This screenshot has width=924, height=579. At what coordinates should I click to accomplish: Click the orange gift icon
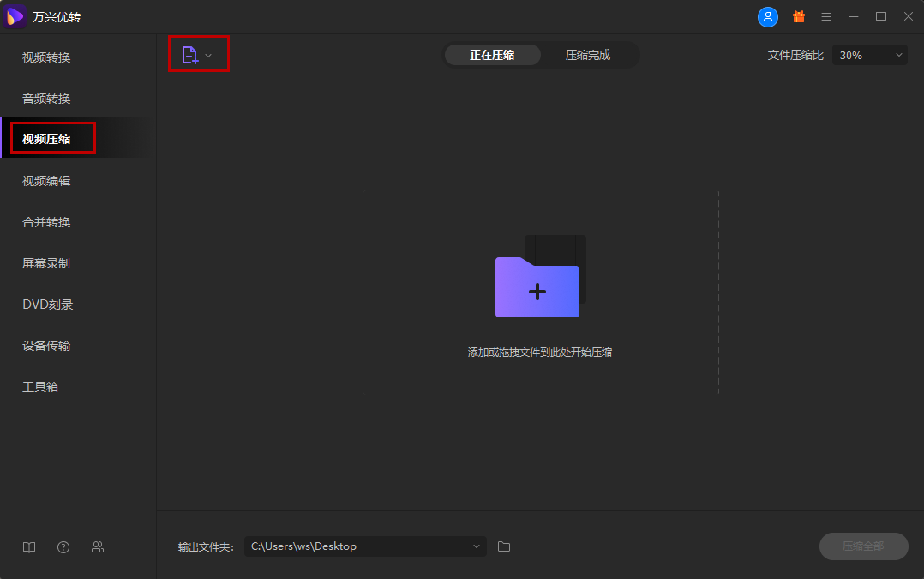point(799,16)
